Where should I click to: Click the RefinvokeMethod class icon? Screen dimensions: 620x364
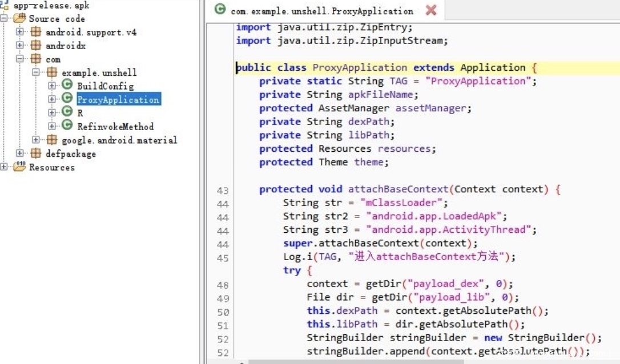point(68,126)
